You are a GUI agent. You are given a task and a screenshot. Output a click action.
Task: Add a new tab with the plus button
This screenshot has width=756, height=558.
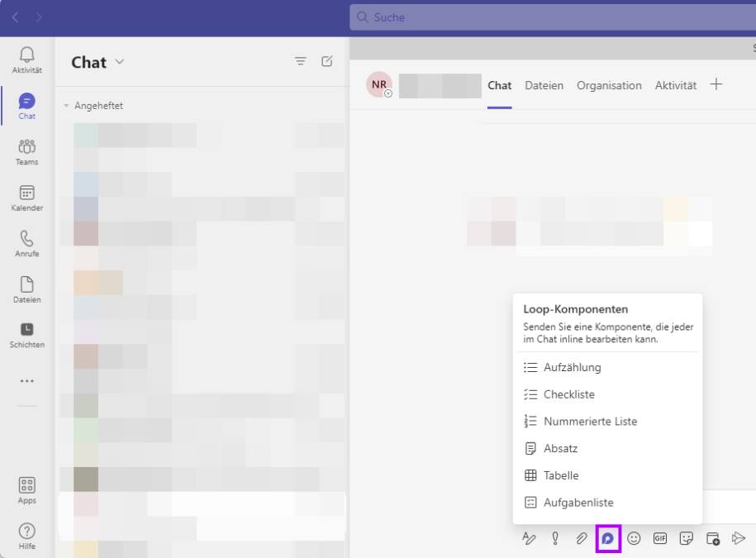[x=716, y=83]
